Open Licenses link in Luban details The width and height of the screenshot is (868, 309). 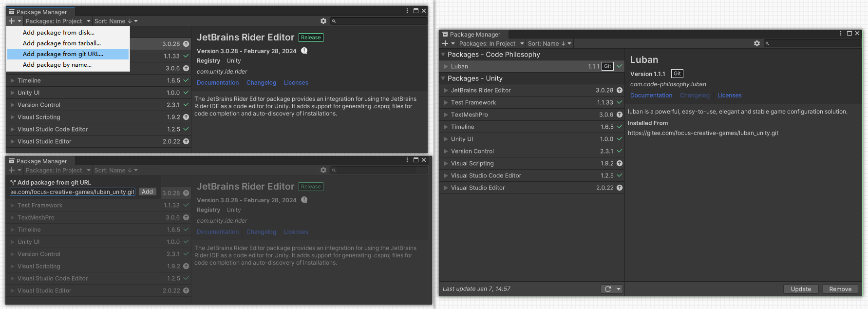pyautogui.click(x=730, y=96)
